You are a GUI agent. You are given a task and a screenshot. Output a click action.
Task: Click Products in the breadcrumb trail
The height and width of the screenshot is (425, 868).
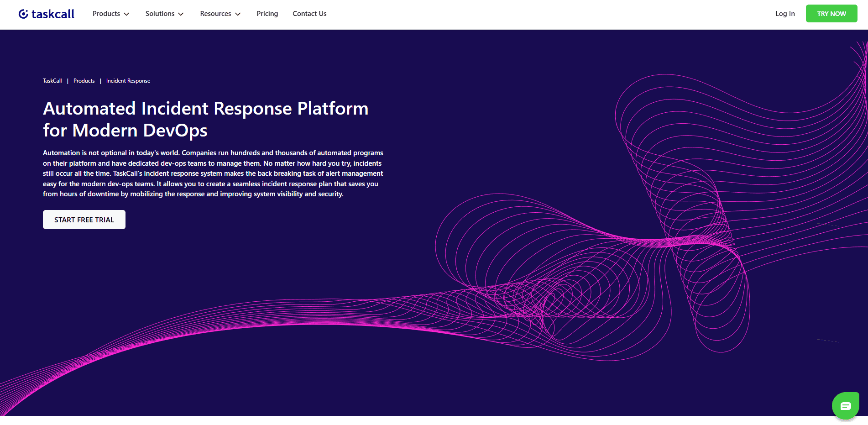pyautogui.click(x=84, y=80)
